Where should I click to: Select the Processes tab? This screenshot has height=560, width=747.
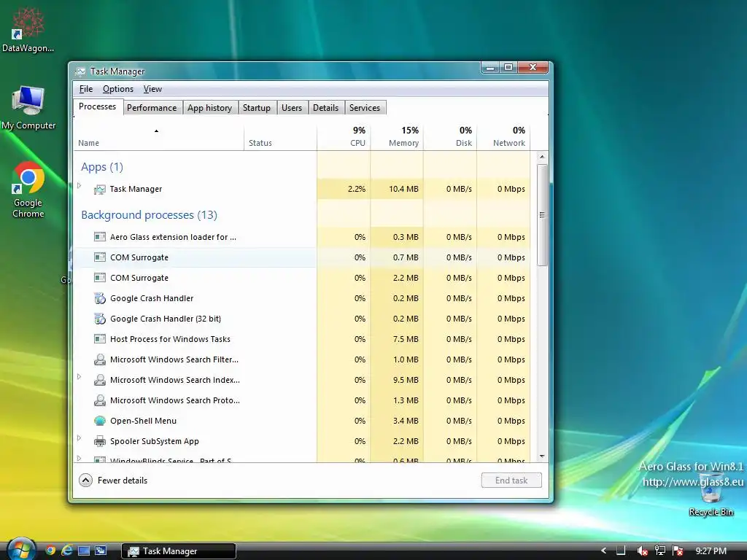(x=98, y=106)
